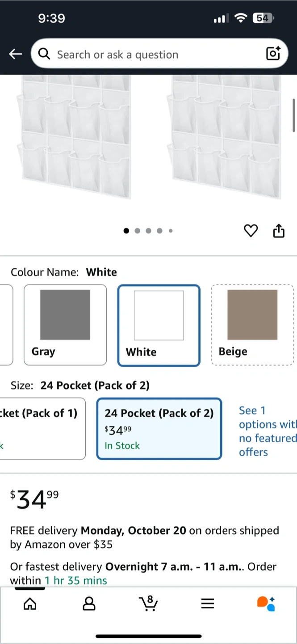
Task: Jump to second image carousel dot
Action: pos(138,231)
